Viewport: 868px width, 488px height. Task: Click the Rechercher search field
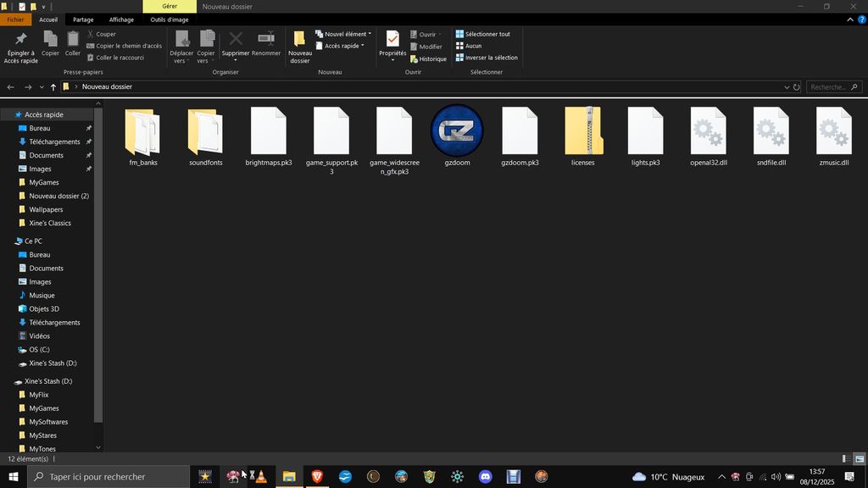pos(827,87)
